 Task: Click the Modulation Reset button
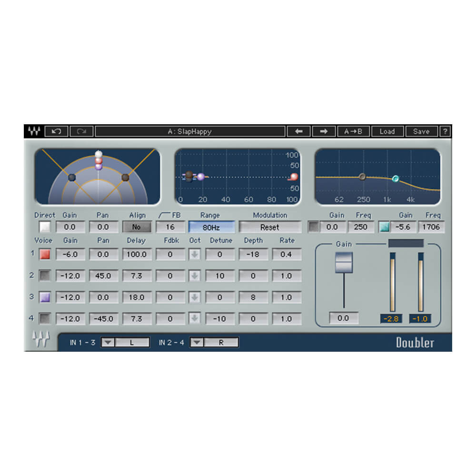point(270,227)
